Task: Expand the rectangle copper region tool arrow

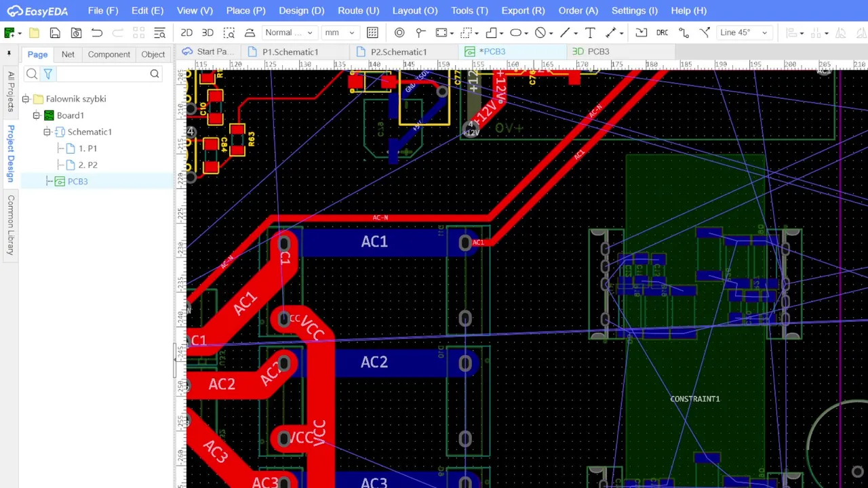Action: point(453,33)
